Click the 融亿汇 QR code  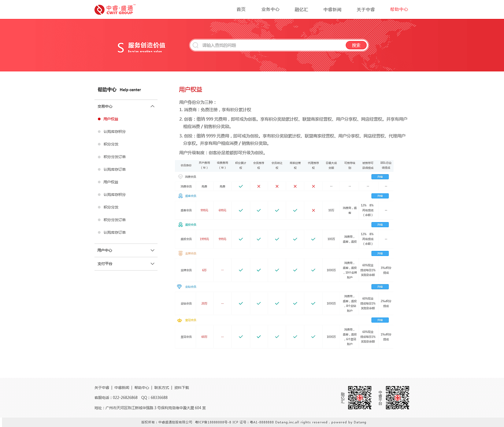coord(359,398)
